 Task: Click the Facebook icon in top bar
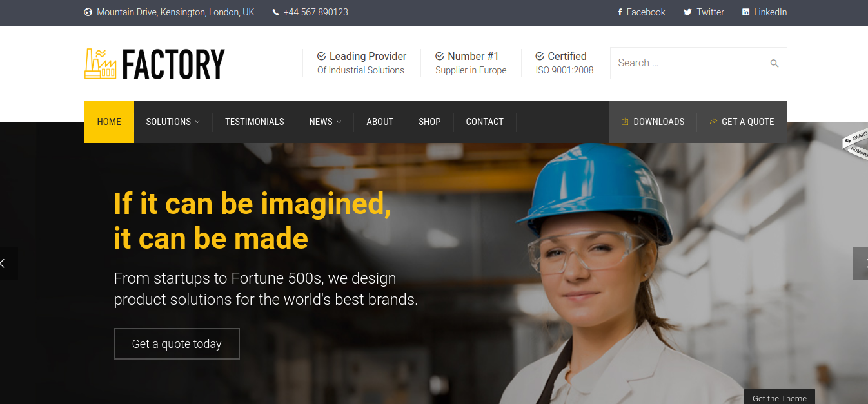pyautogui.click(x=620, y=12)
